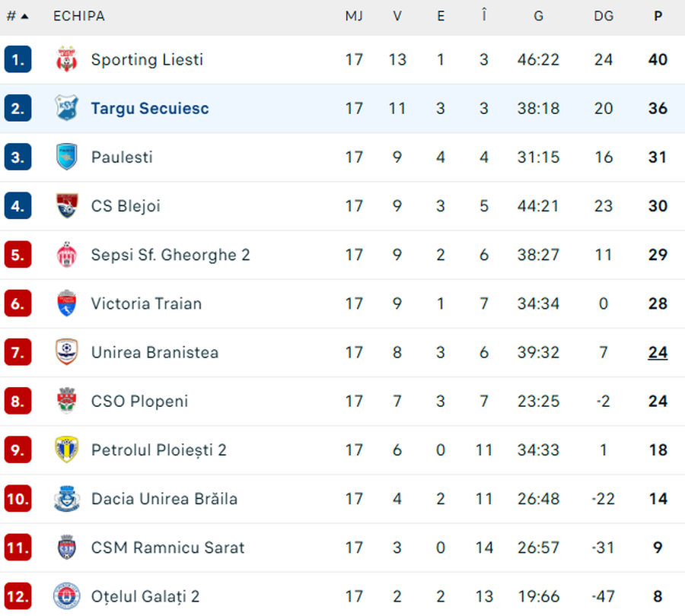Select the MJ matches played column header

click(x=354, y=16)
